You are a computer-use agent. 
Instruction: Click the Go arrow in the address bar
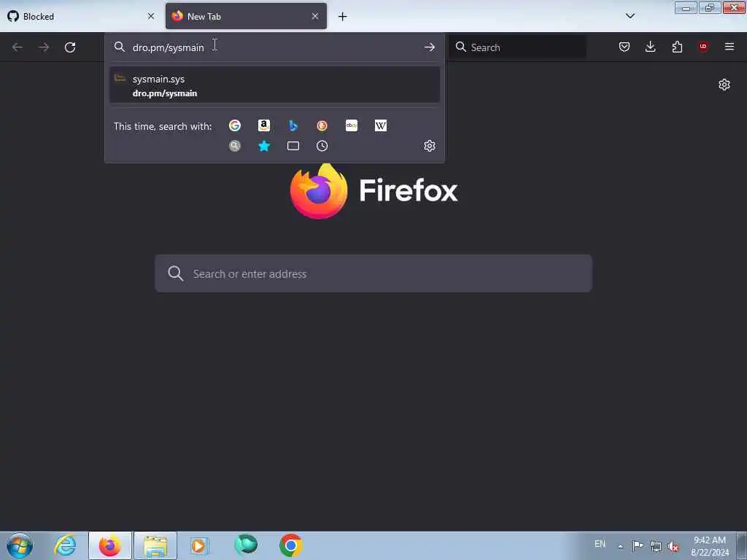pos(429,47)
